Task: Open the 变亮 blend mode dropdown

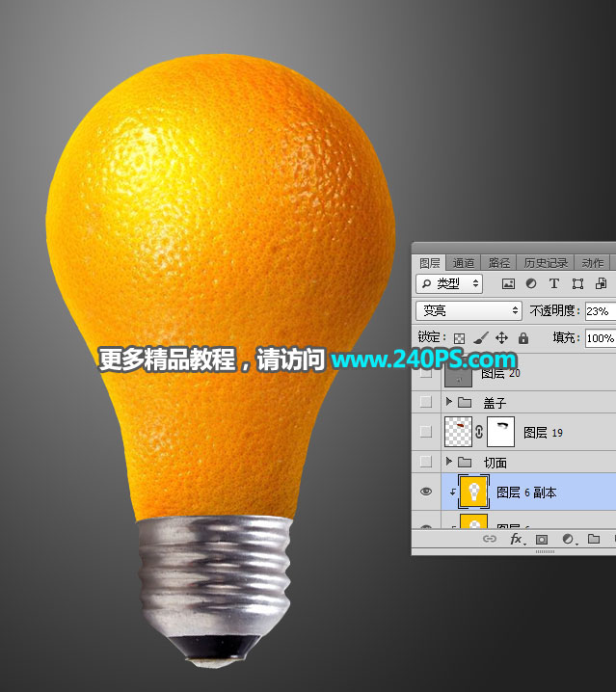Action: tap(469, 310)
